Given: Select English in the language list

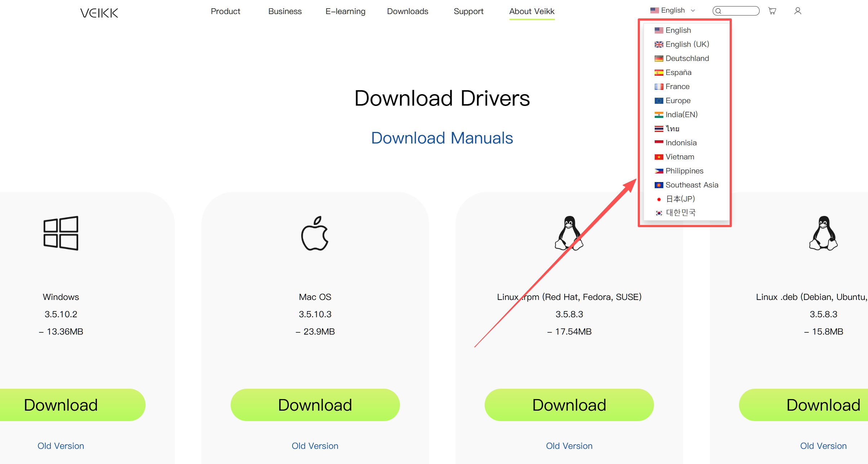Looking at the screenshot, I should [678, 30].
